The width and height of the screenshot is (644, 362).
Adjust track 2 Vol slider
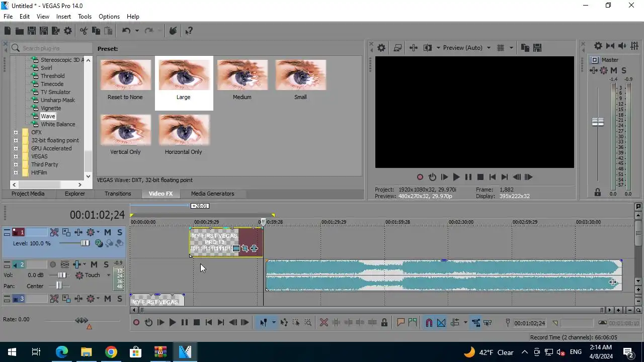pos(62,275)
